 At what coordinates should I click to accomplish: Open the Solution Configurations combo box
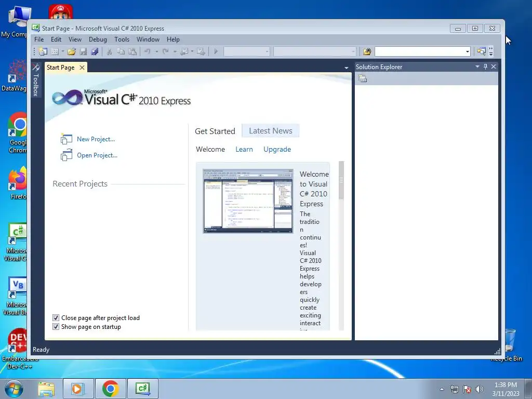(x=247, y=51)
